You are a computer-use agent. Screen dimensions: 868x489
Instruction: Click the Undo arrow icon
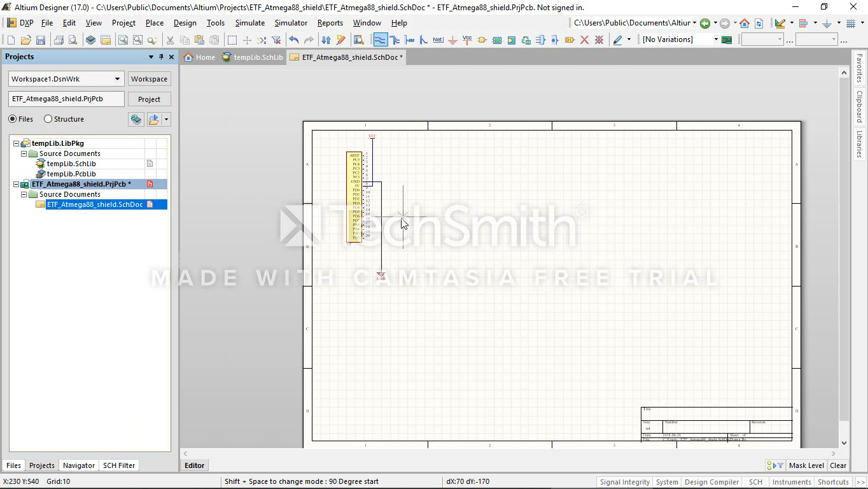[293, 40]
